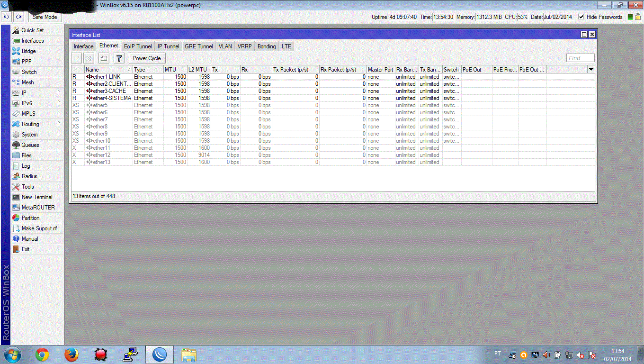The width and height of the screenshot is (644, 364).
Task: Expand the MPLS submenu arrow
Action: point(59,113)
